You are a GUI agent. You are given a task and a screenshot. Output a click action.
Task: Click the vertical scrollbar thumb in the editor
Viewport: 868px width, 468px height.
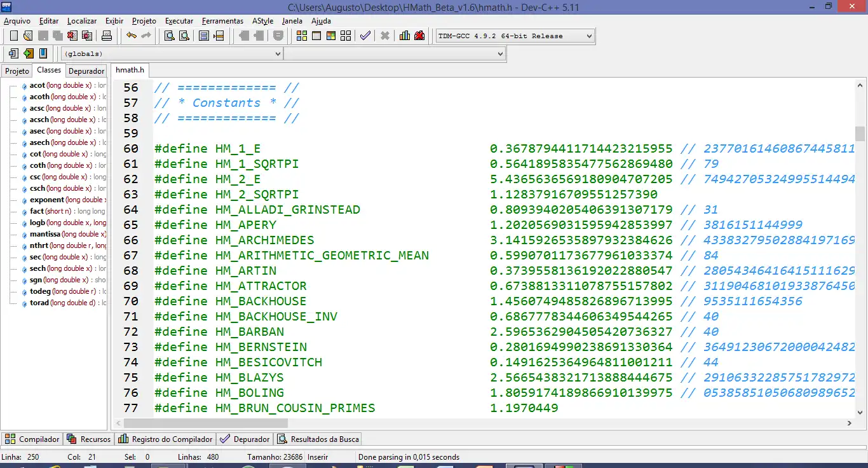[860, 134]
